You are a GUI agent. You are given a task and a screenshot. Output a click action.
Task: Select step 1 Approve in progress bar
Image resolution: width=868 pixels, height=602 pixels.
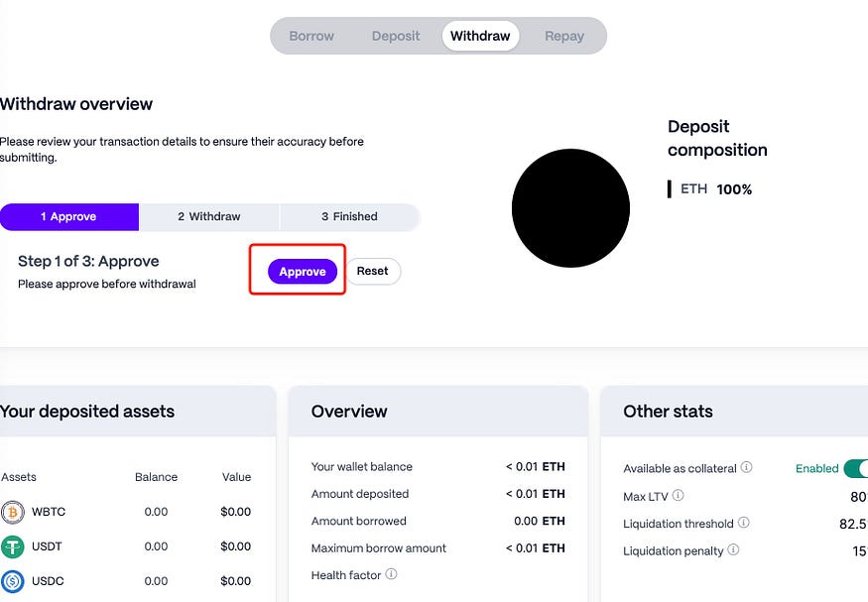pos(69,217)
